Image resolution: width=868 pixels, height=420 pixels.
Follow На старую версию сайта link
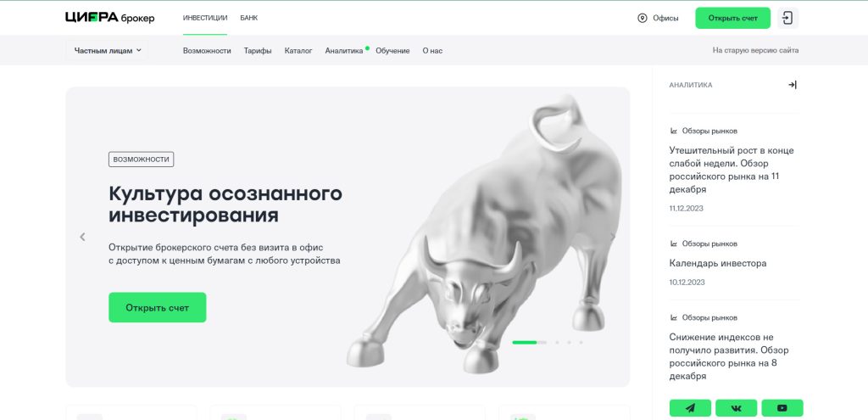click(755, 50)
